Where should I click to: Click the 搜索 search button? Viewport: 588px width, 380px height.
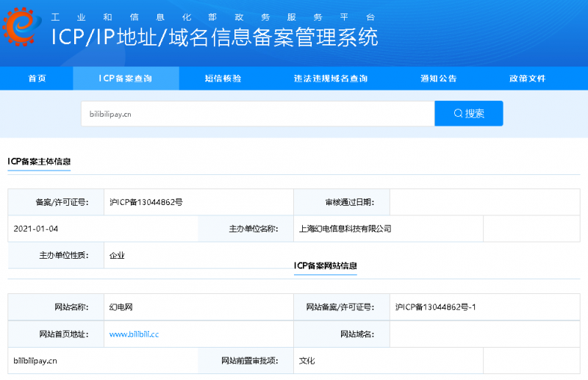pyautogui.click(x=469, y=113)
